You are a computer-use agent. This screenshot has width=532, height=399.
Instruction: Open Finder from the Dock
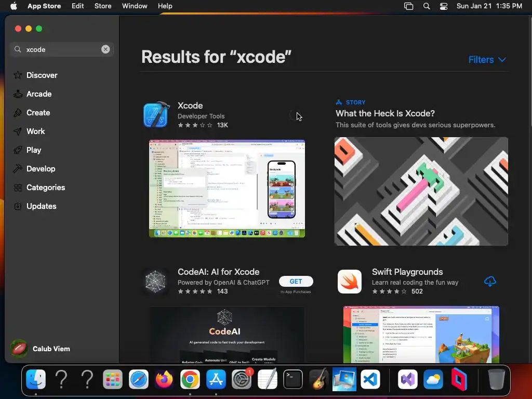pos(36,379)
